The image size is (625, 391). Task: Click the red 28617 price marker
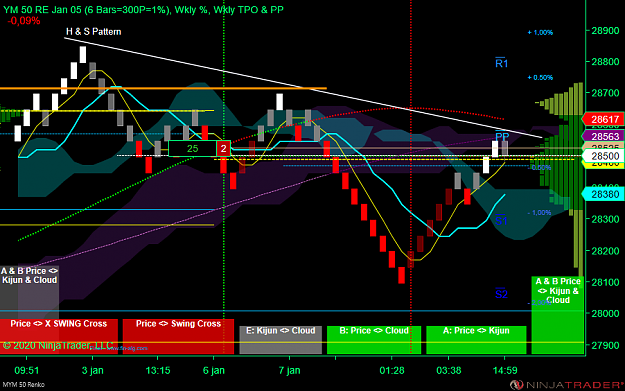(x=603, y=119)
